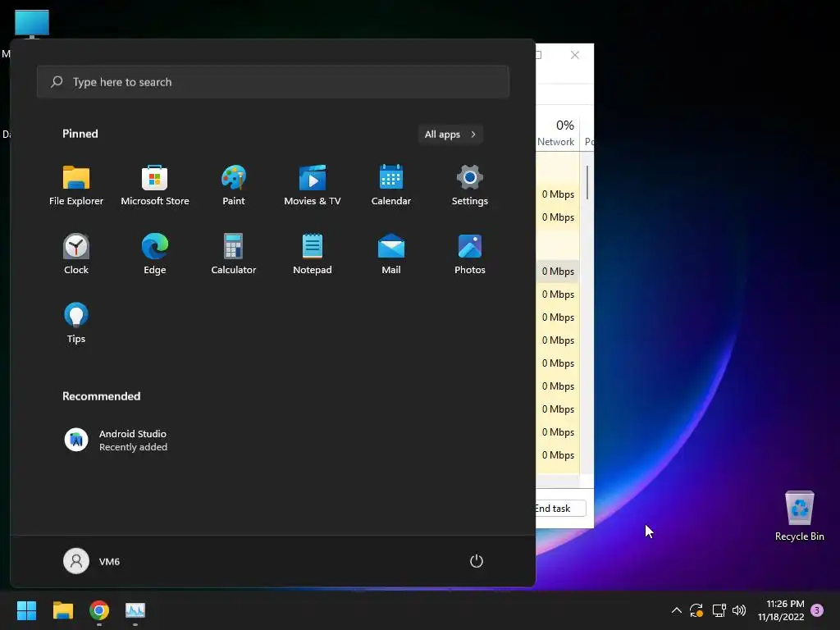Focus the Type here to search box
840x630 pixels.
pos(272,82)
